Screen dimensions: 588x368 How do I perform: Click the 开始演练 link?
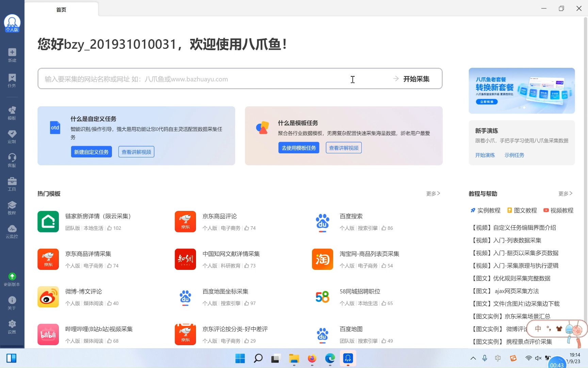(485, 155)
